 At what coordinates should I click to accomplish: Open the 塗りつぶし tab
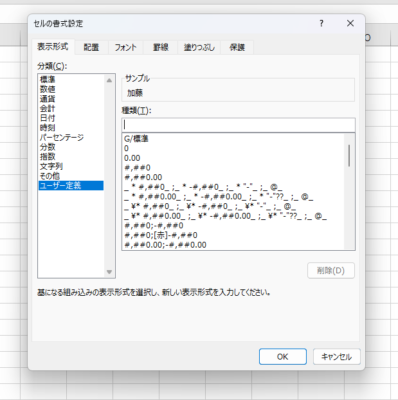click(199, 47)
